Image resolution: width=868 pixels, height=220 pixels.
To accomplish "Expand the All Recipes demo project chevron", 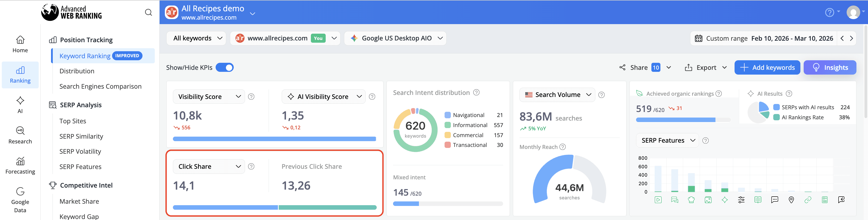I will coord(252,14).
